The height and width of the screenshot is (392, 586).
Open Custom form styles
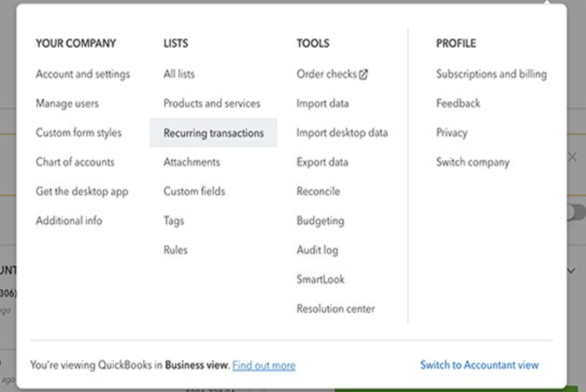[x=79, y=133]
